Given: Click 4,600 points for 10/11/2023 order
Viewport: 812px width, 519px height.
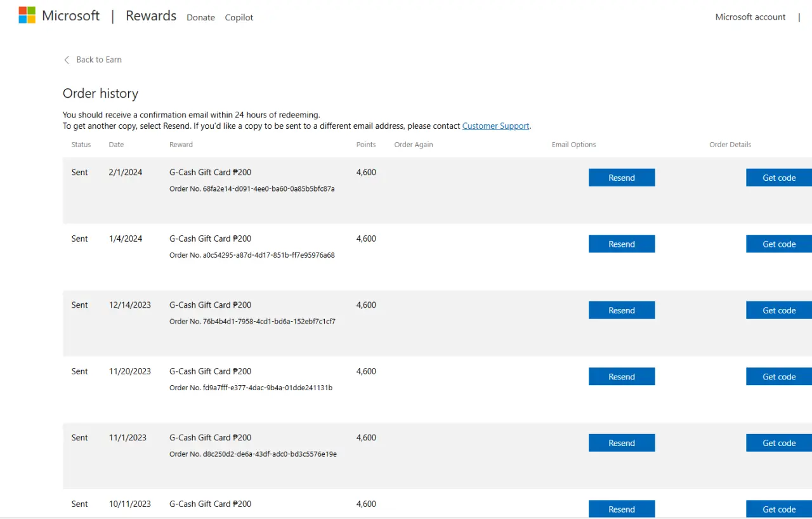Looking at the screenshot, I should click(x=367, y=504).
